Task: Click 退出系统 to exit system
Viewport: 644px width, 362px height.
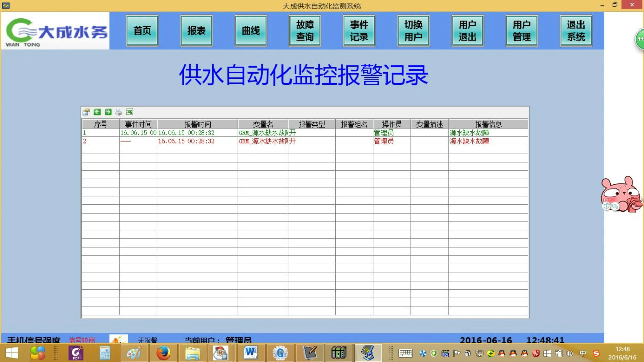Action: 576,31
